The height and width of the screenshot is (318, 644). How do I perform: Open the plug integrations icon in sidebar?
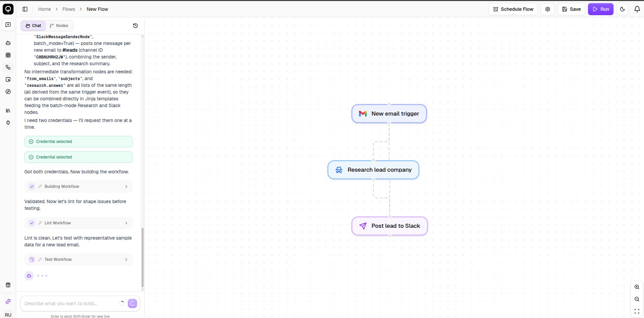click(8, 123)
